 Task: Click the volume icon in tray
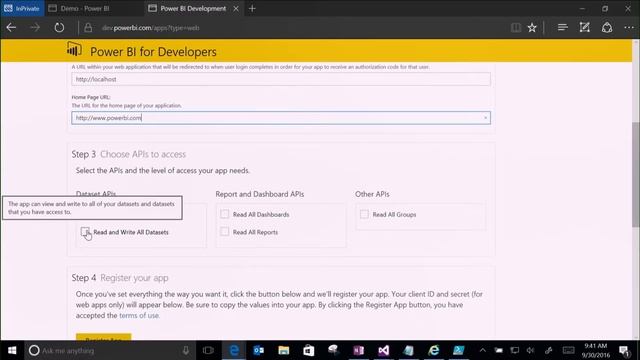530,350
